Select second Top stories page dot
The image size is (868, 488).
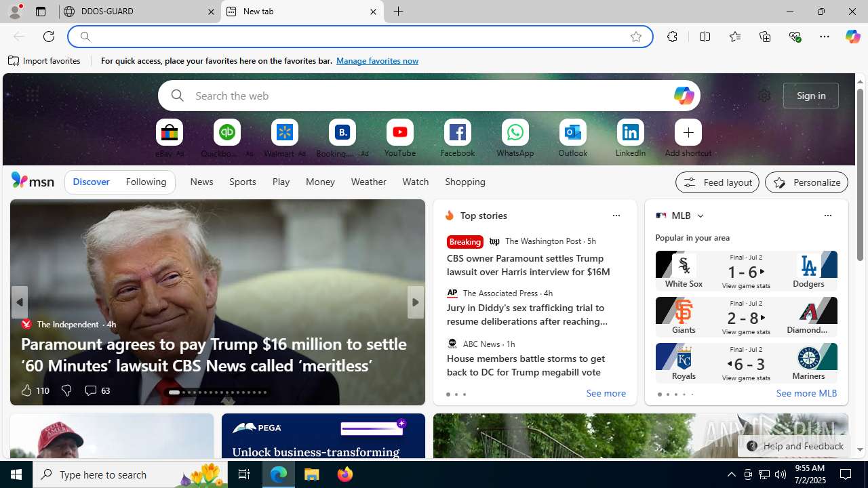point(456,394)
